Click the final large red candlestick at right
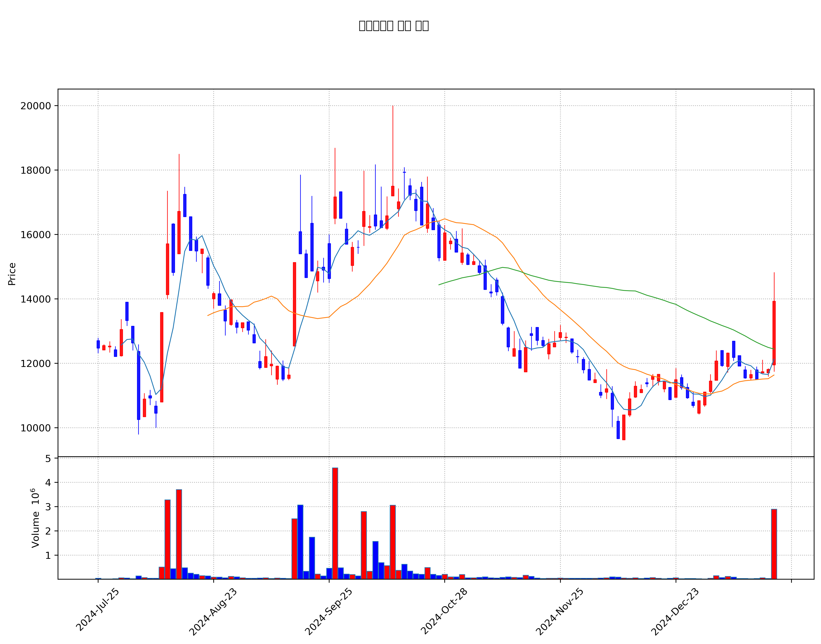Image resolution: width=821 pixels, height=644 pixels. 773,333
